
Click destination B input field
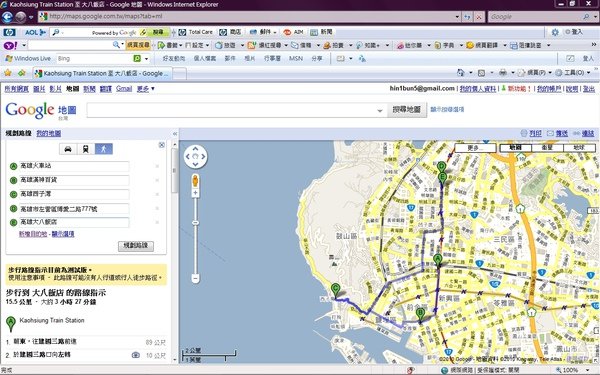[x=74, y=180]
